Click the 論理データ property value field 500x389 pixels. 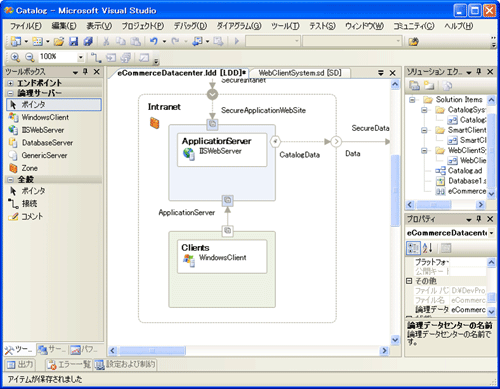coord(468,310)
